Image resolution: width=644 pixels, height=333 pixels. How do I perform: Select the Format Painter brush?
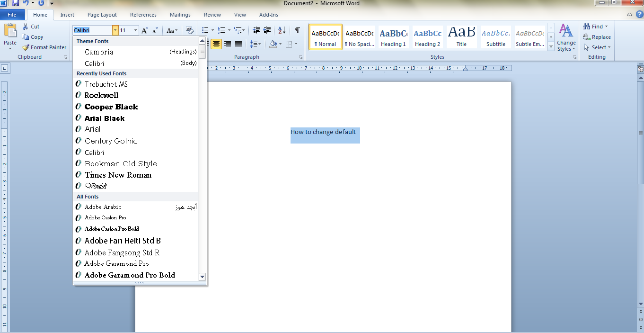(x=26, y=47)
